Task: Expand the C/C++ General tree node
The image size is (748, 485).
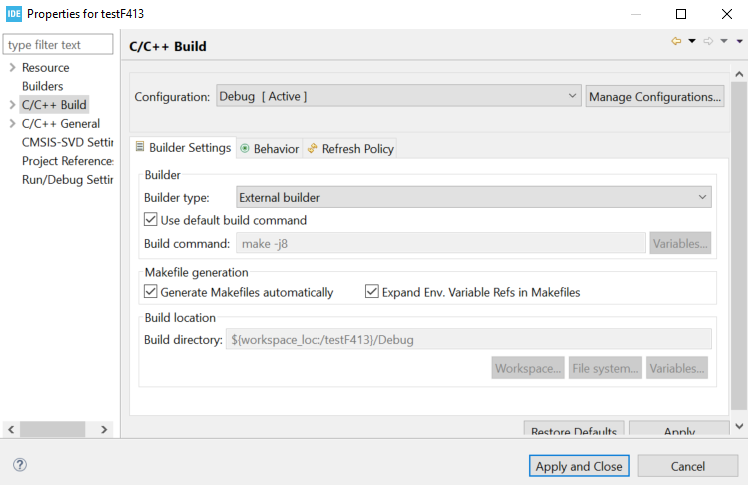Action: click(x=12, y=124)
